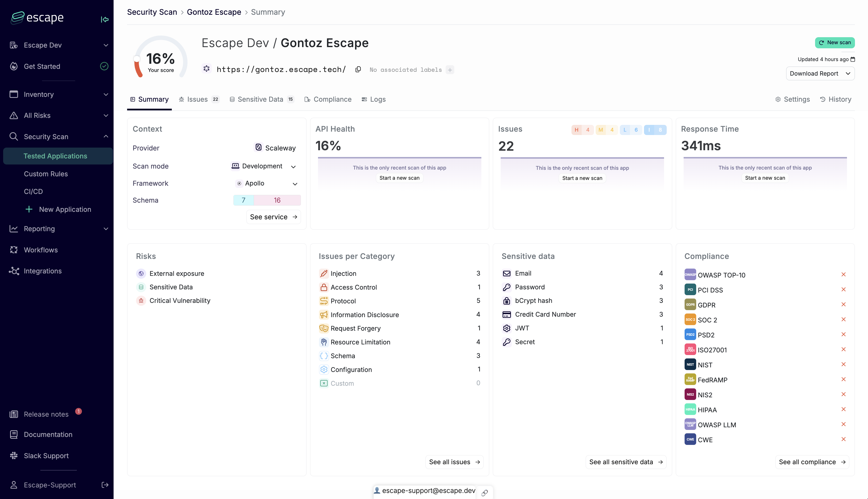Click the pink Schema bar showing 16
The image size is (868, 499).
point(277,200)
